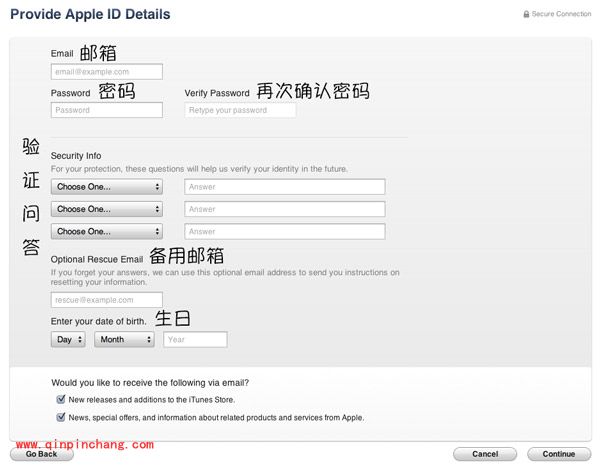Uncheck News, special offers from Apple checkbox
The height and width of the screenshot is (466, 600).
click(x=60, y=417)
